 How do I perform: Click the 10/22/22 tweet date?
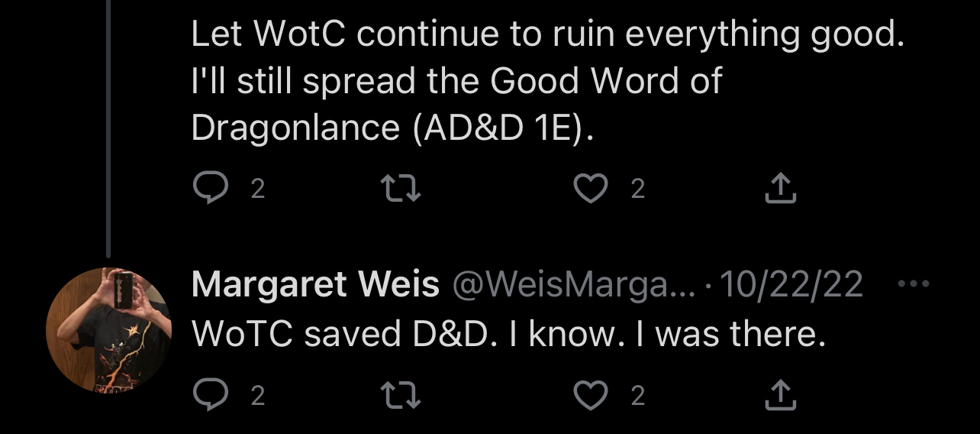791,286
